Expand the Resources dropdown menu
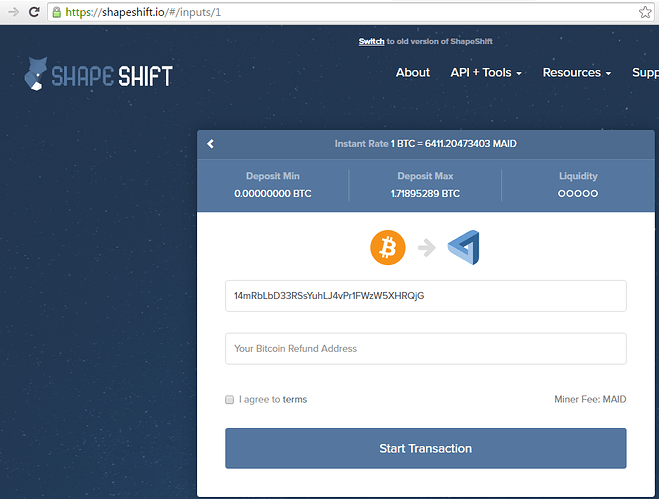Screen dimensions: 659x499 [x=577, y=73]
